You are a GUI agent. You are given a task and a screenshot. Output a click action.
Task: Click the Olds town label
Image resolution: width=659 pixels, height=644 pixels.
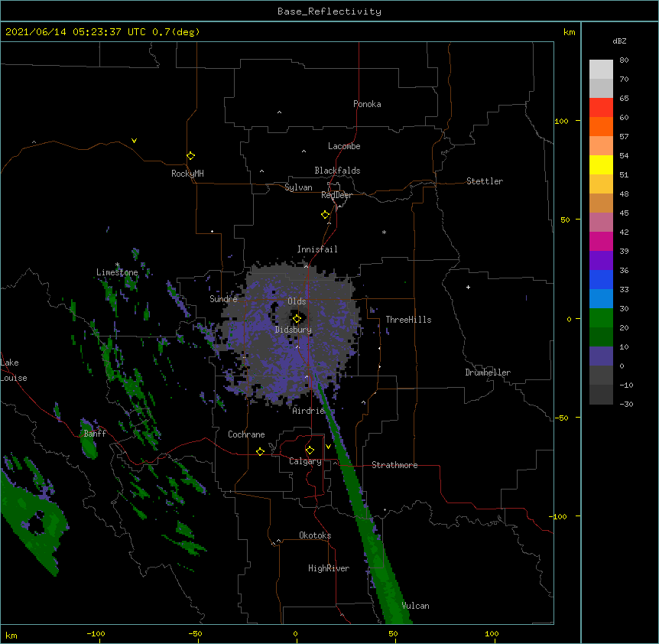pos(297,301)
